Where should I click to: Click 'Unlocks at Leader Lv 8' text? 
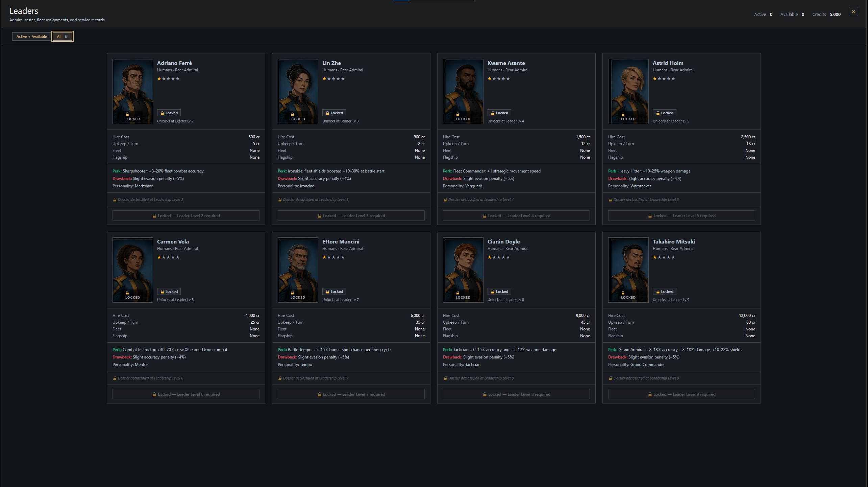(506, 300)
